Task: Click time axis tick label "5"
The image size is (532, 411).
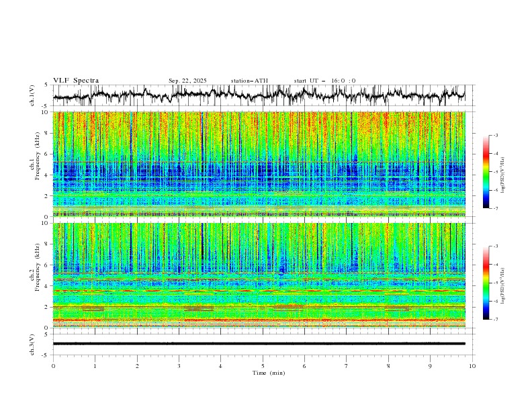Action: point(263,366)
